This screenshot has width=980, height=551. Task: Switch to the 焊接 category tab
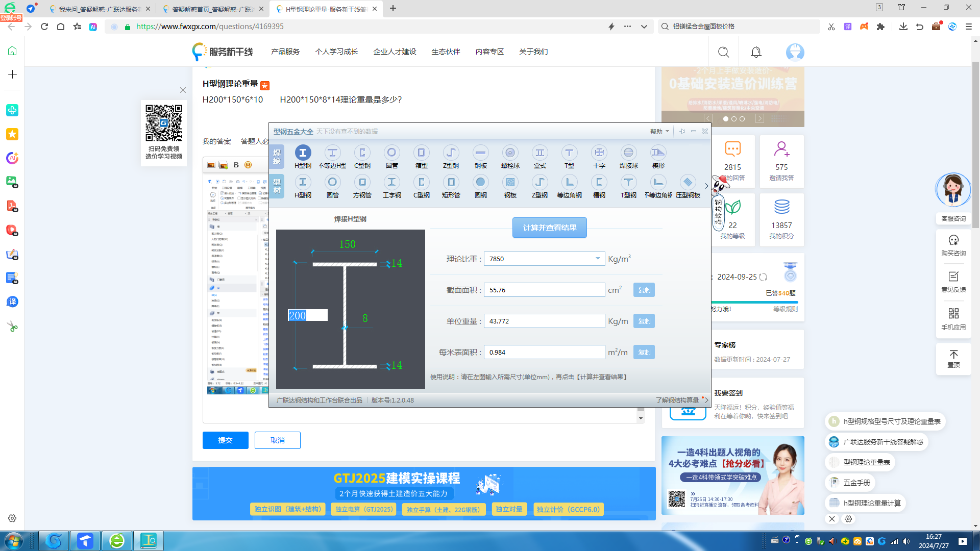[277, 157]
